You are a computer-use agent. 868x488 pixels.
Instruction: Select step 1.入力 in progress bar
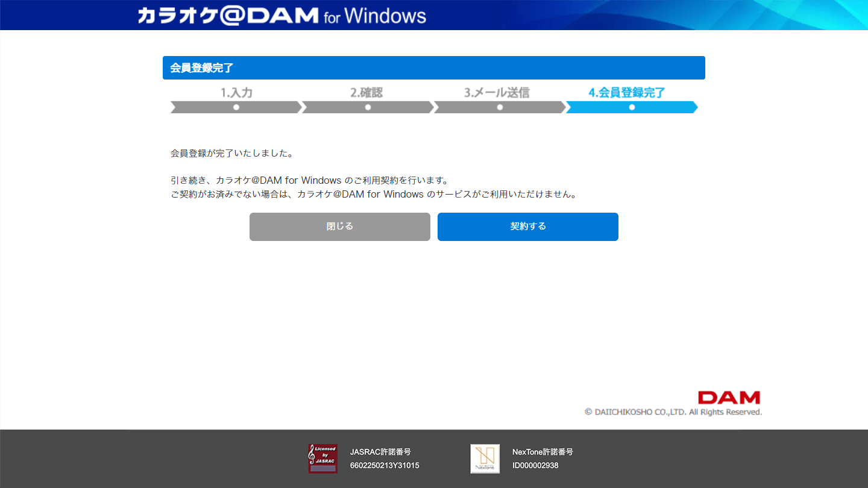(236, 100)
